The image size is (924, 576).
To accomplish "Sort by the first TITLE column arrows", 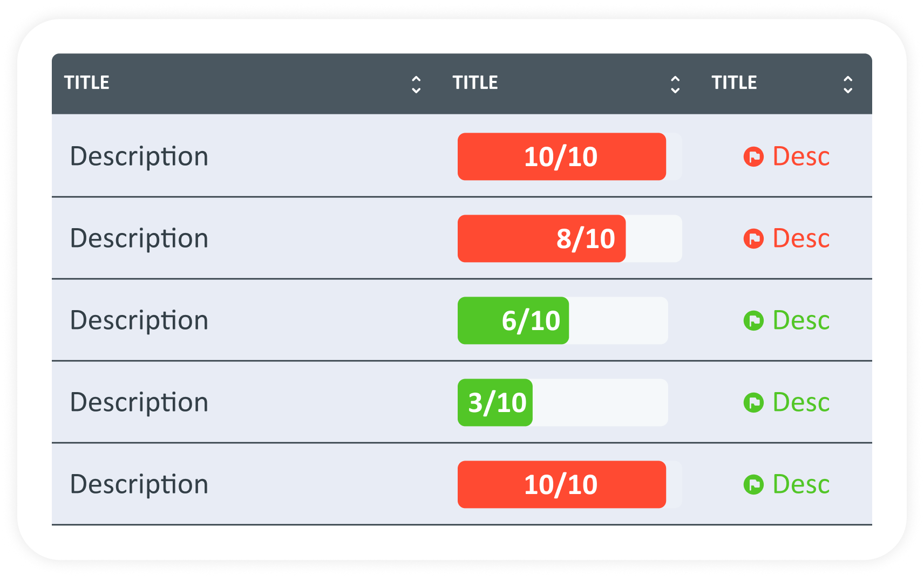I will (x=416, y=85).
